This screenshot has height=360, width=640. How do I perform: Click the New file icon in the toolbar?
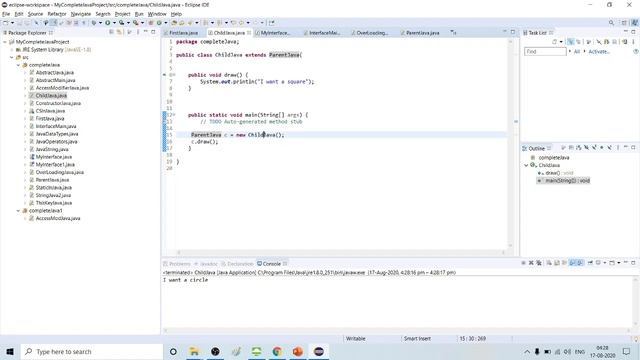click(x=5, y=23)
